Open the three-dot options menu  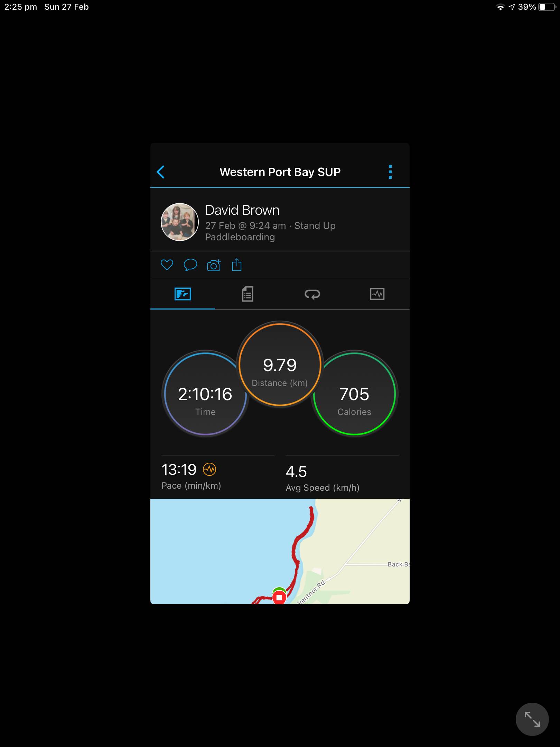click(x=390, y=172)
